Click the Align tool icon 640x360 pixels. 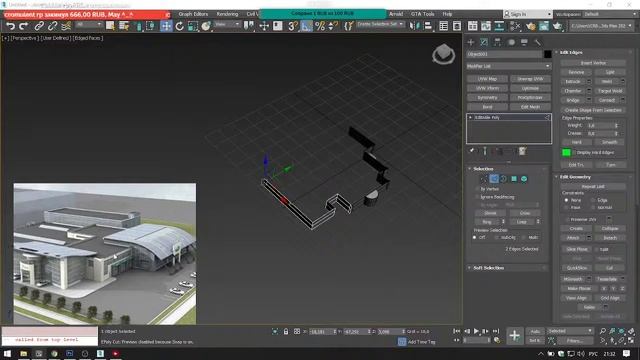point(428,27)
